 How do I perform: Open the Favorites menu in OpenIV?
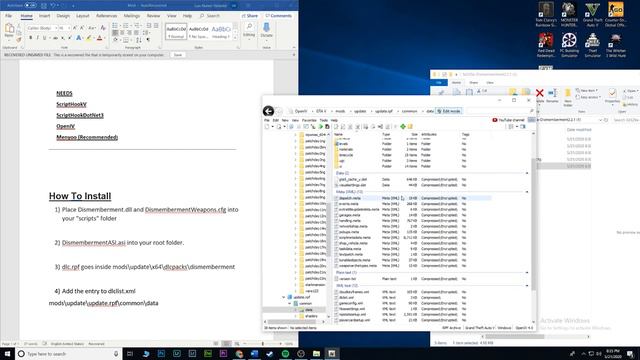[309, 120]
